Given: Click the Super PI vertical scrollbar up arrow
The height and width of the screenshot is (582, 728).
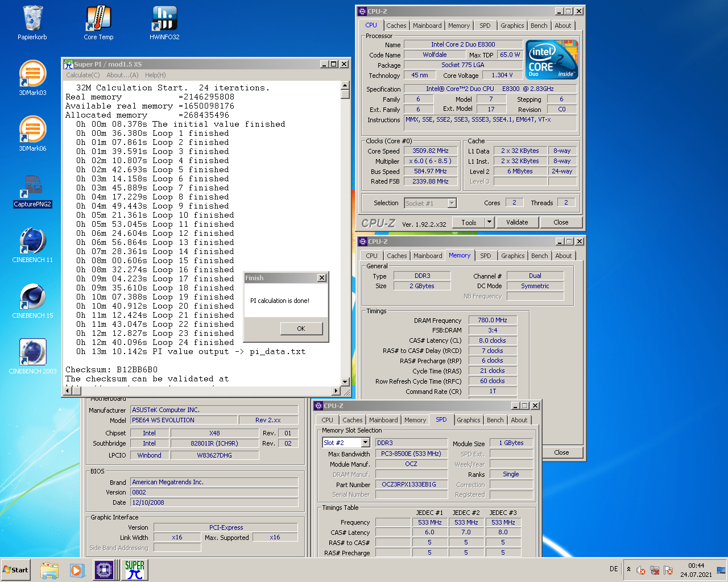Looking at the screenshot, I should click(x=345, y=85).
